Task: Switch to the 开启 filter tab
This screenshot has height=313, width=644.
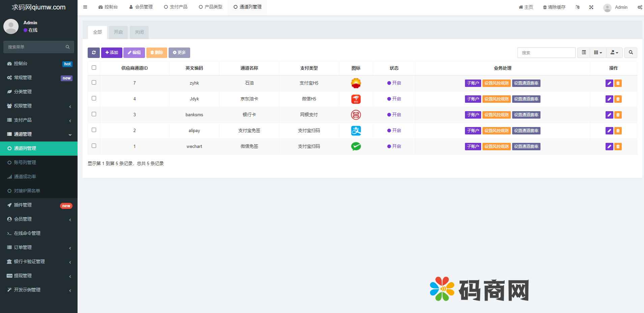Action: pyautogui.click(x=118, y=32)
